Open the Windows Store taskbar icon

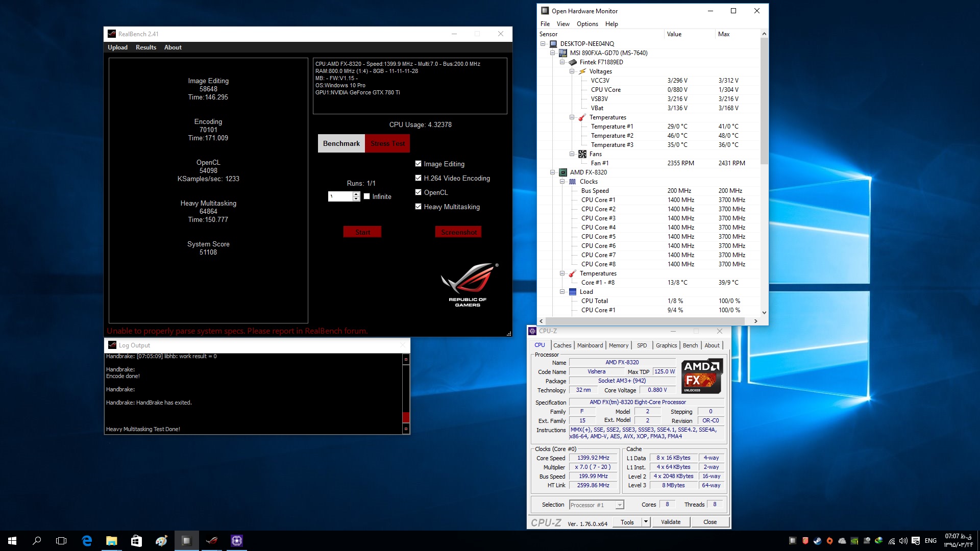[x=136, y=541]
